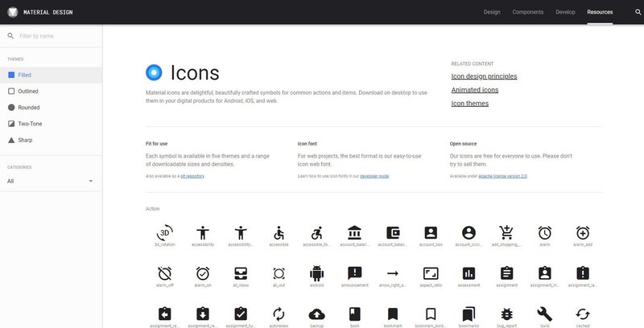The image size is (644, 328).
Task: Switch to the Rounded theme
Action: (51, 108)
